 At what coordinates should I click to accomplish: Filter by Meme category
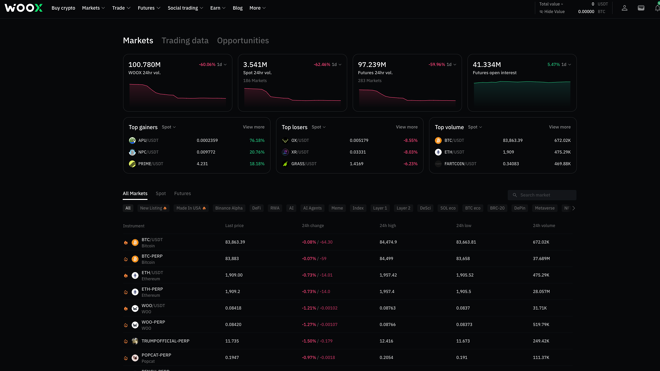point(337,208)
